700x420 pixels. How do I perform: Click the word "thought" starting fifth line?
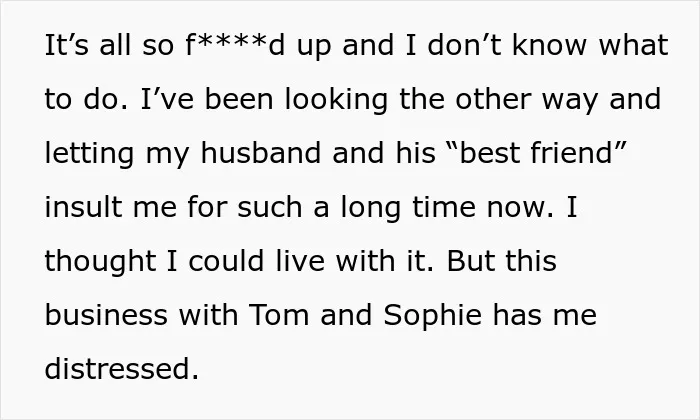[100, 262]
